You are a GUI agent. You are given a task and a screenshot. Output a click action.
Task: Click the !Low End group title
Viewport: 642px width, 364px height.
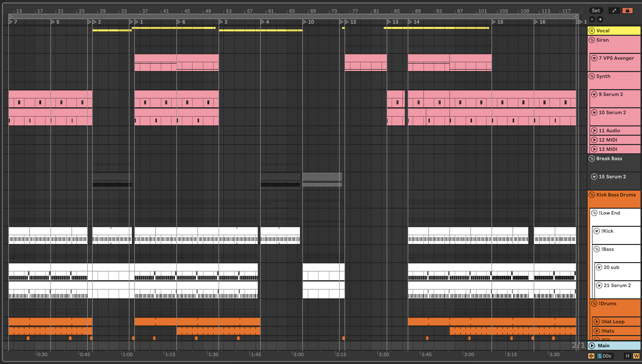click(609, 213)
